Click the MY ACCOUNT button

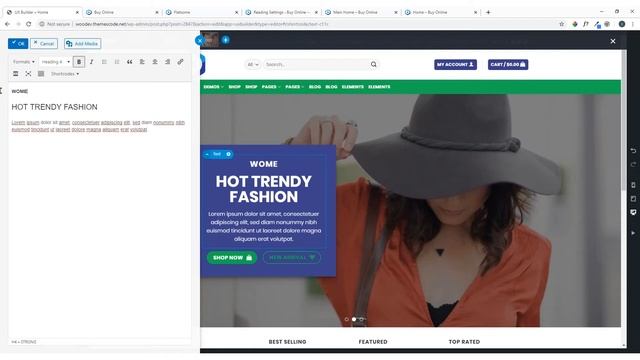[455, 64]
